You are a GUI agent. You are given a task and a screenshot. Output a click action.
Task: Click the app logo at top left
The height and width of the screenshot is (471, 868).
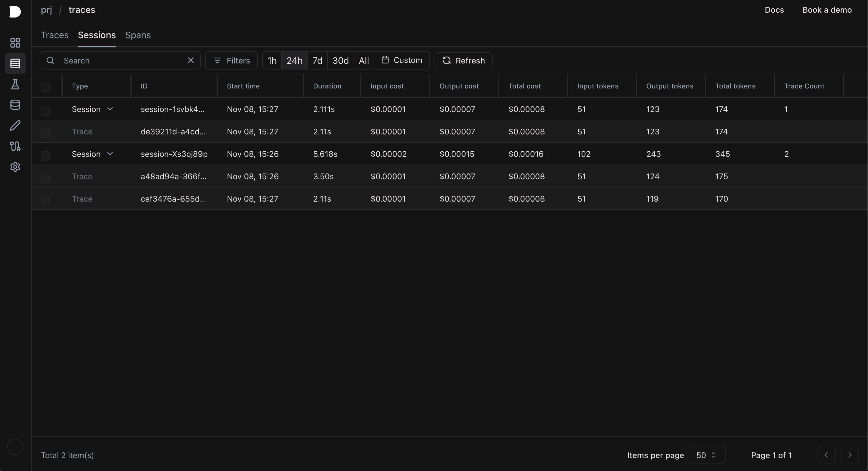(x=15, y=11)
